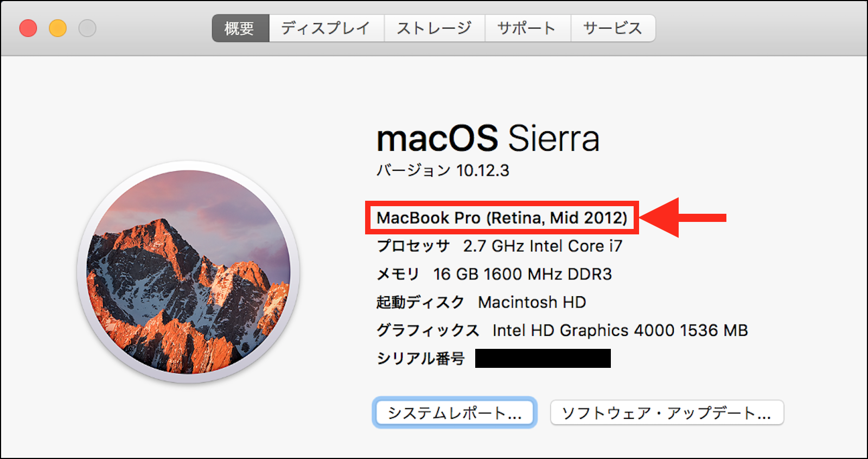Click the グラフィックス label

click(x=428, y=330)
